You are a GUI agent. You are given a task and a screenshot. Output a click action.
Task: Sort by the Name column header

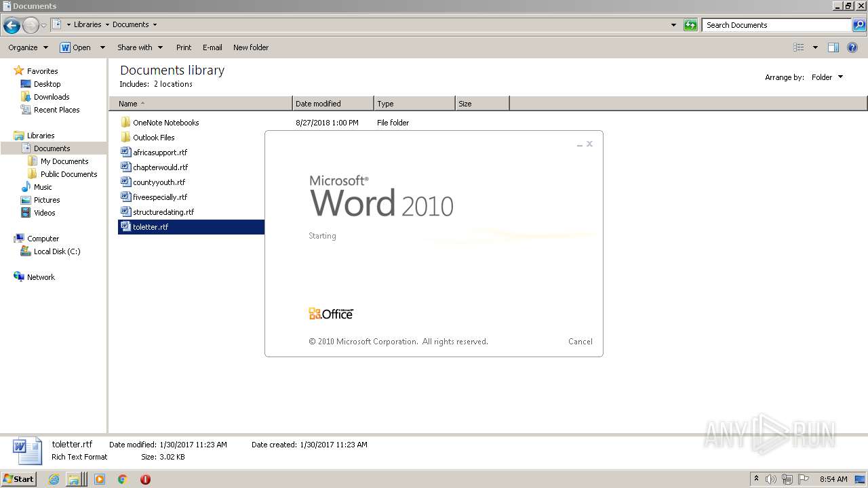201,104
